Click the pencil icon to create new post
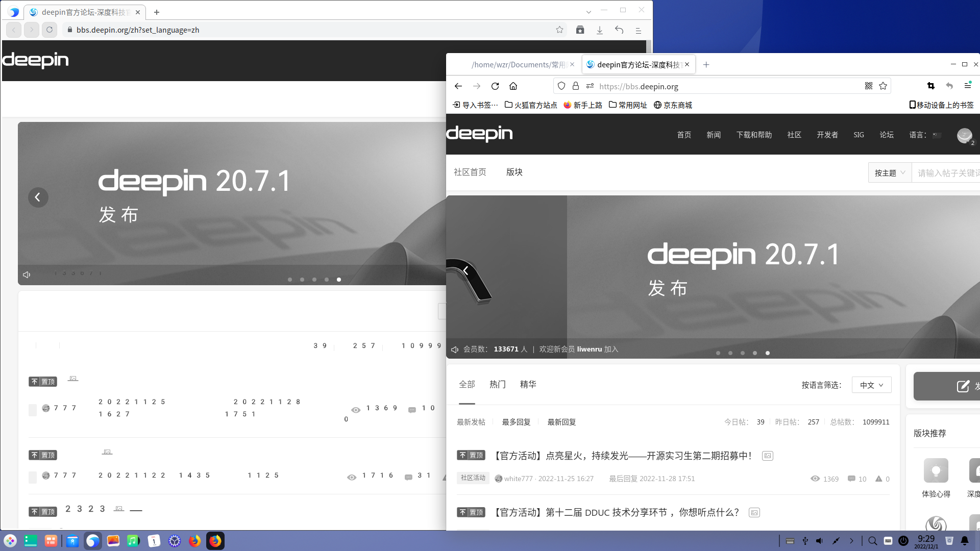Image resolution: width=980 pixels, height=551 pixels. [x=962, y=386]
